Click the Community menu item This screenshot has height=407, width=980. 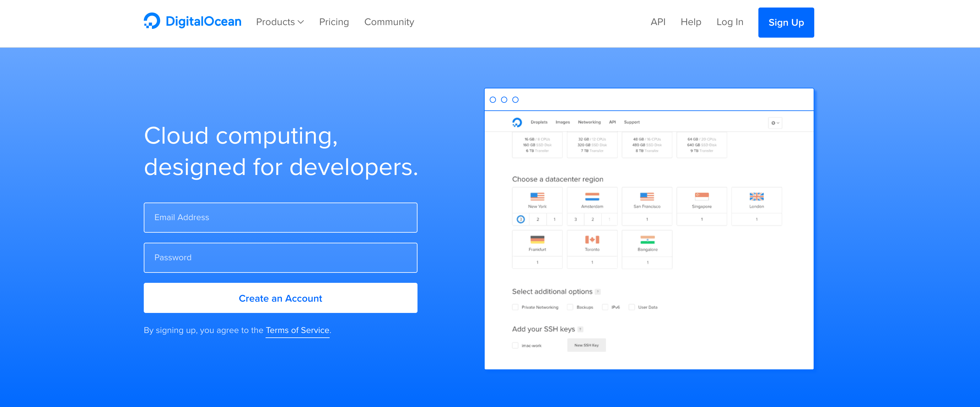[389, 23]
